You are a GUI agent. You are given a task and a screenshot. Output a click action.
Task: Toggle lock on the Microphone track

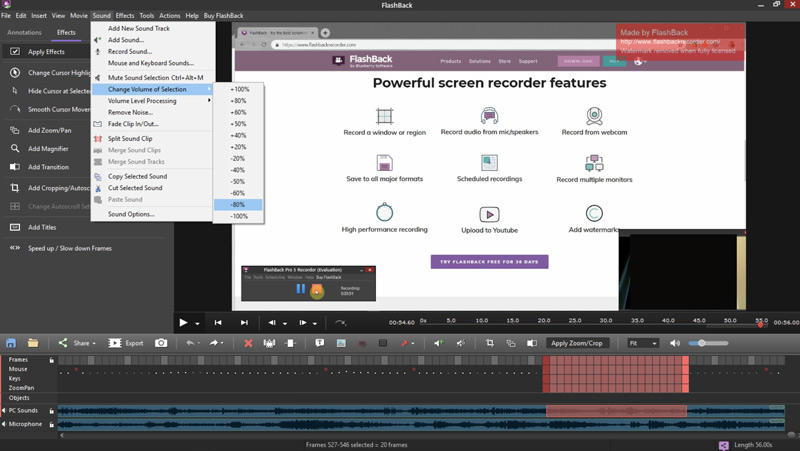point(51,424)
